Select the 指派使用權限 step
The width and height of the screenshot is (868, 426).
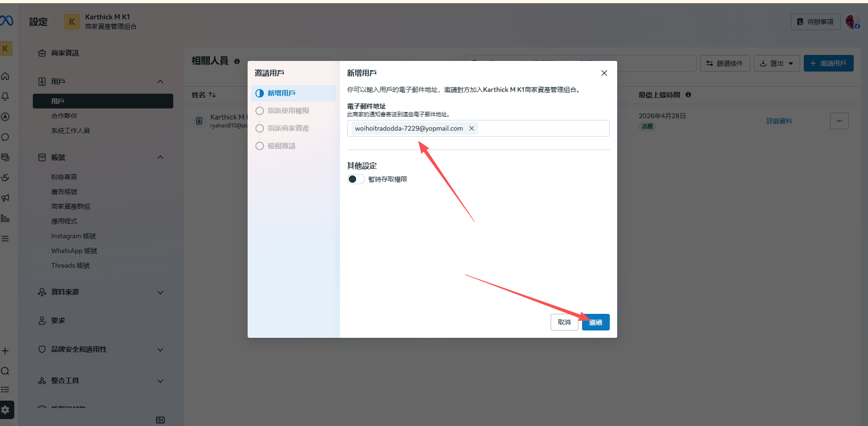point(288,111)
